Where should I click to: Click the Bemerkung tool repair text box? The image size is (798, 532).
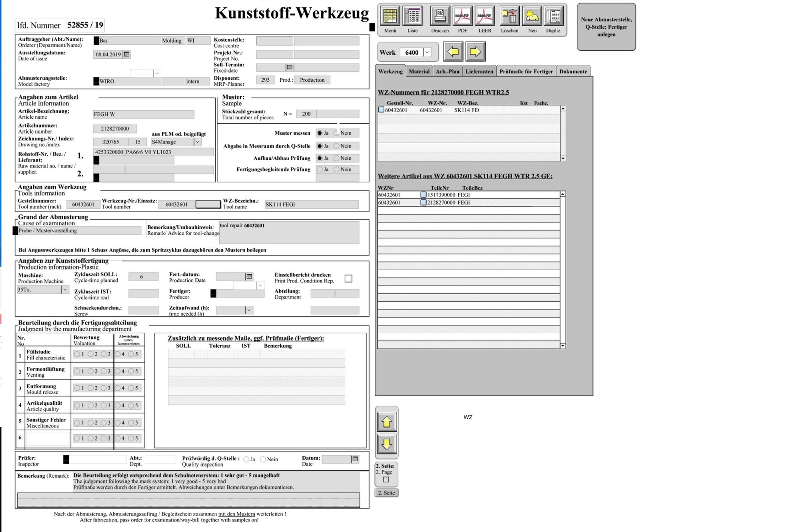289,233
